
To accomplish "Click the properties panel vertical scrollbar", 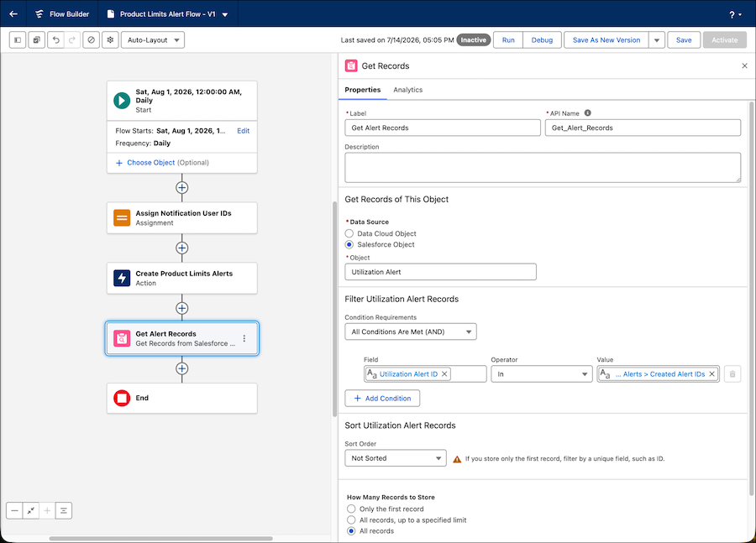I will [752, 299].
